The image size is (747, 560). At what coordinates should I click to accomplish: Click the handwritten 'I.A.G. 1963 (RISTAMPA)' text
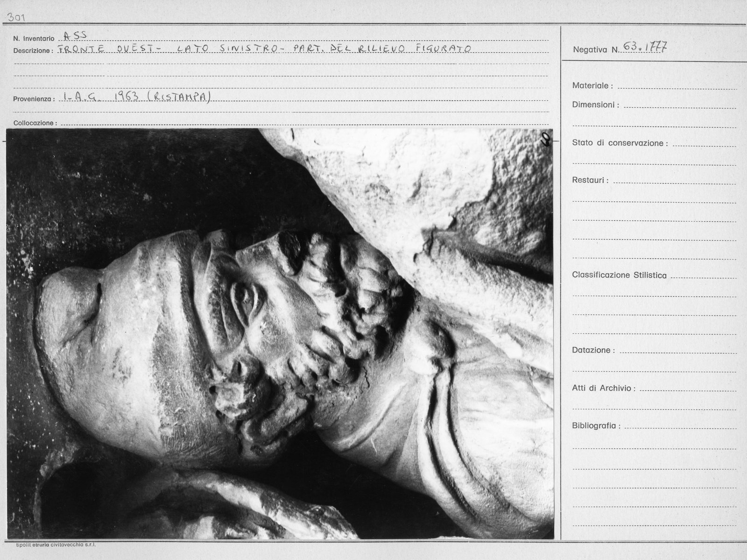(136, 97)
